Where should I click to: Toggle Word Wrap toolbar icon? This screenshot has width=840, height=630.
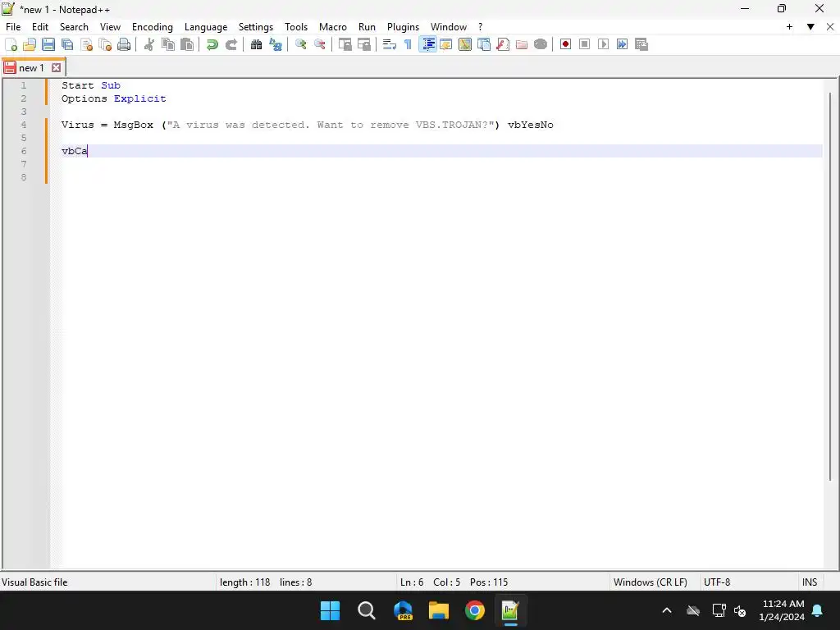[390, 44]
